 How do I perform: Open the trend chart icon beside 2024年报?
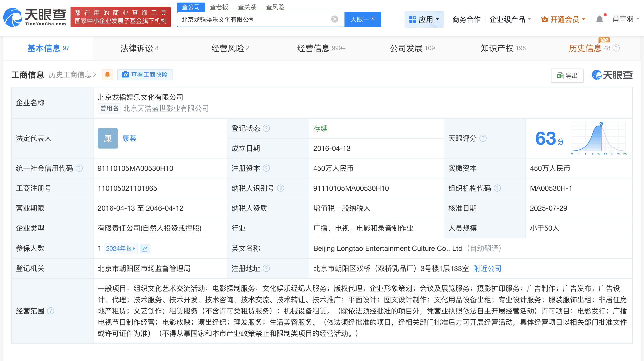(x=145, y=248)
